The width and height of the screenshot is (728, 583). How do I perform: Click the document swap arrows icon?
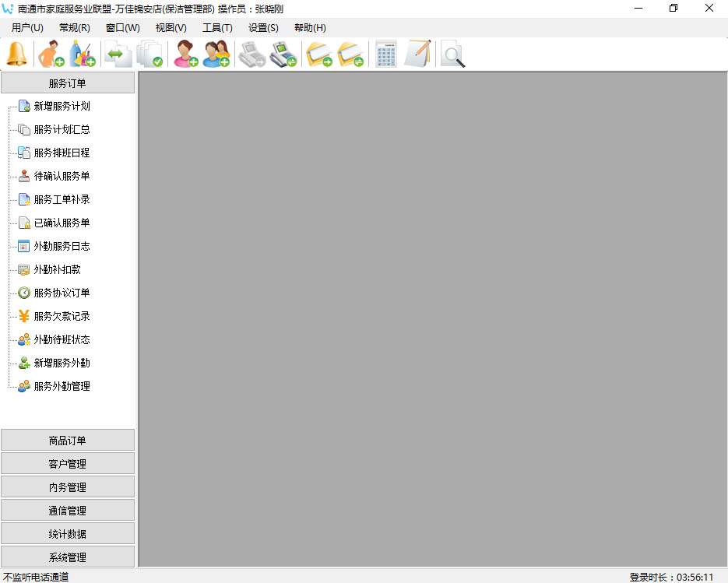coord(118,54)
